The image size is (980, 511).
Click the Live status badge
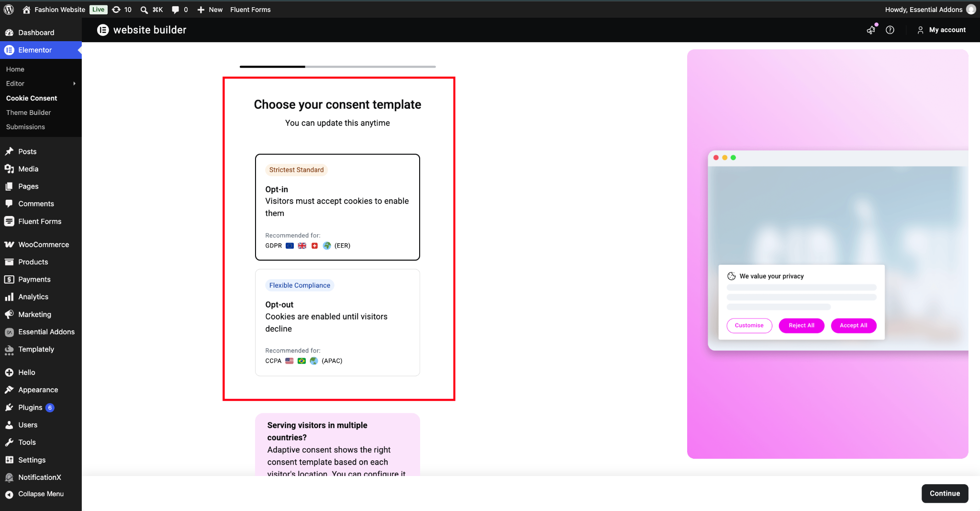pos(98,9)
